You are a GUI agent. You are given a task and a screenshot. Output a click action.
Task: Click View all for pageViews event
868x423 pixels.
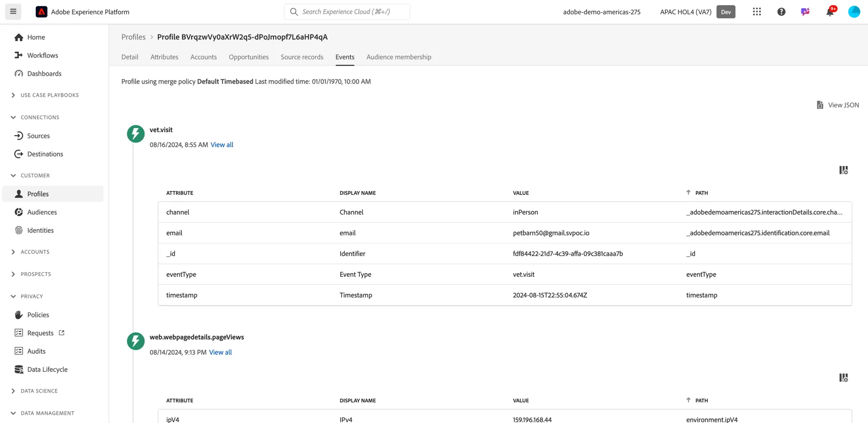coord(220,352)
